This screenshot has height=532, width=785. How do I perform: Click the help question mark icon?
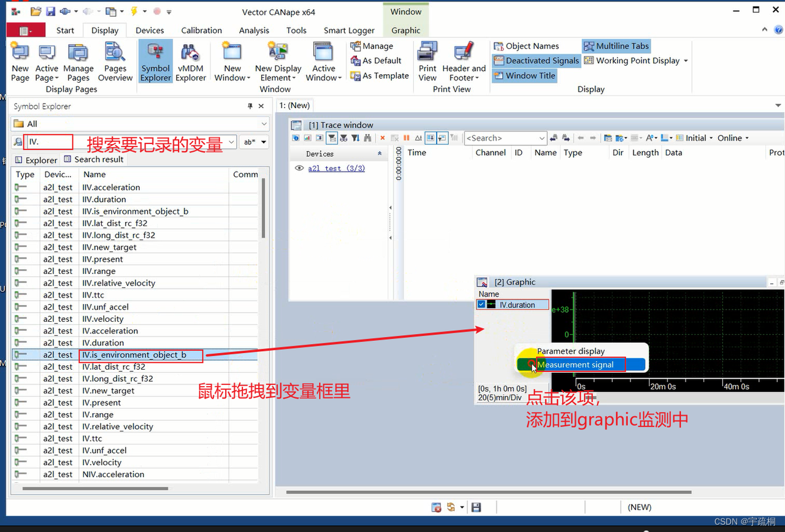click(x=777, y=30)
